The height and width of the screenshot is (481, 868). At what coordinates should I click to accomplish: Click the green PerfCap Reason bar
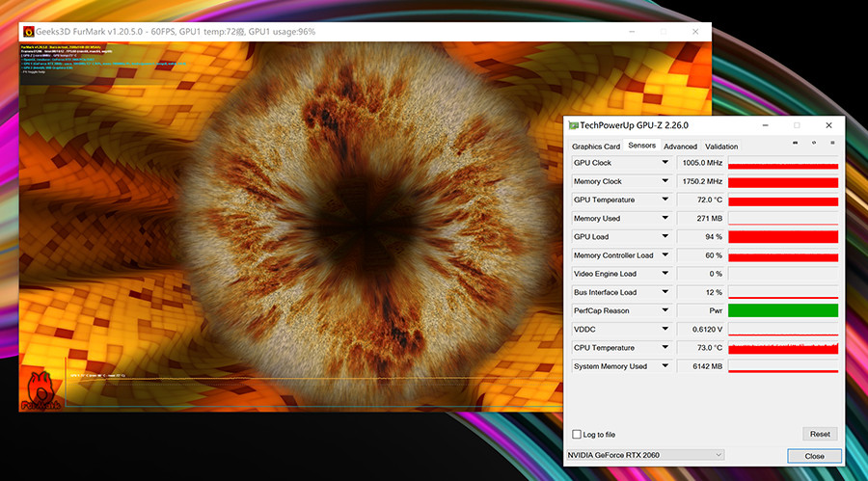tap(783, 310)
